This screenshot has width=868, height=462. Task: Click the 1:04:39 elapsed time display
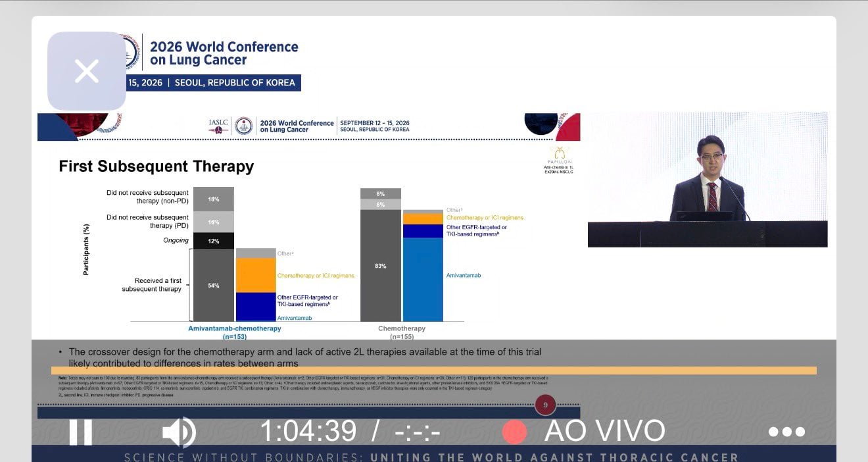coord(308,431)
